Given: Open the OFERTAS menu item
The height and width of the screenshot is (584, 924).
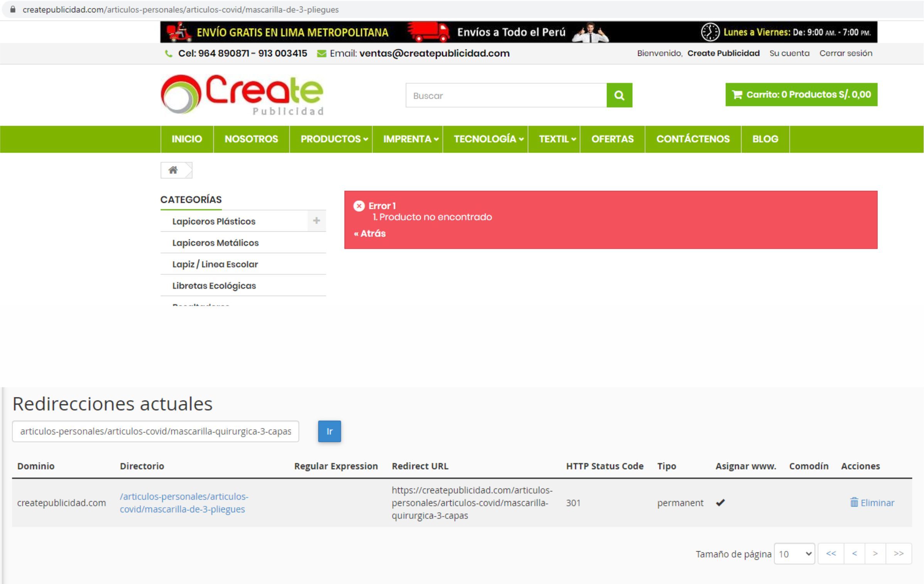Looking at the screenshot, I should (612, 139).
